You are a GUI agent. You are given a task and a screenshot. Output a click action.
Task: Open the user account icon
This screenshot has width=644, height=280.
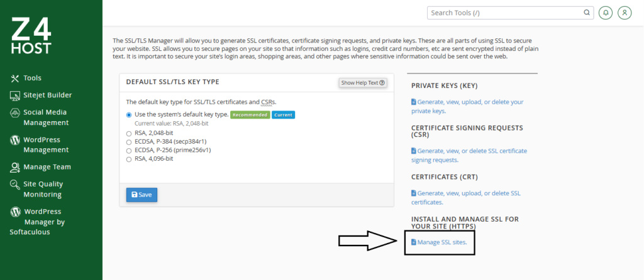pyautogui.click(x=624, y=13)
